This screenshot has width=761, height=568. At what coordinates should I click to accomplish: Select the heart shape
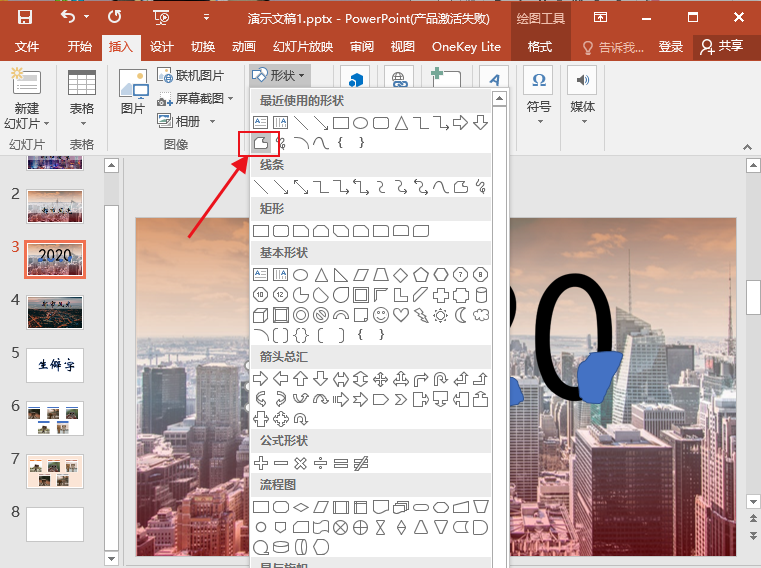coord(401,315)
